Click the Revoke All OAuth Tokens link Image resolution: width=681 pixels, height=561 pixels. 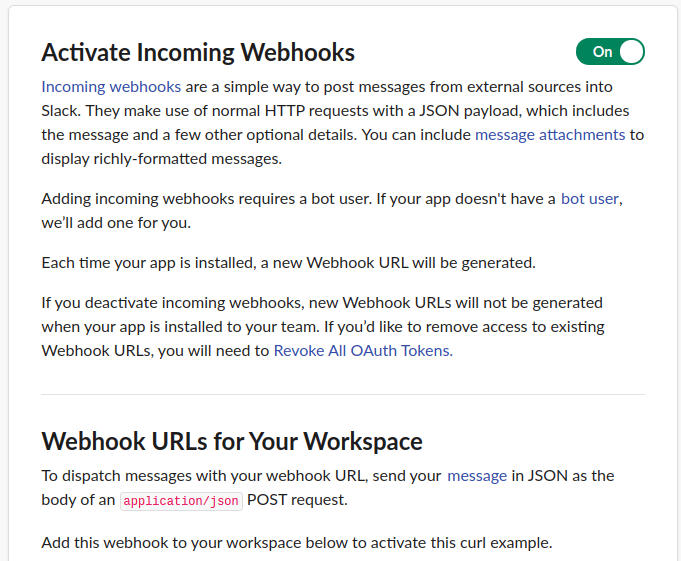tap(363, 350)
